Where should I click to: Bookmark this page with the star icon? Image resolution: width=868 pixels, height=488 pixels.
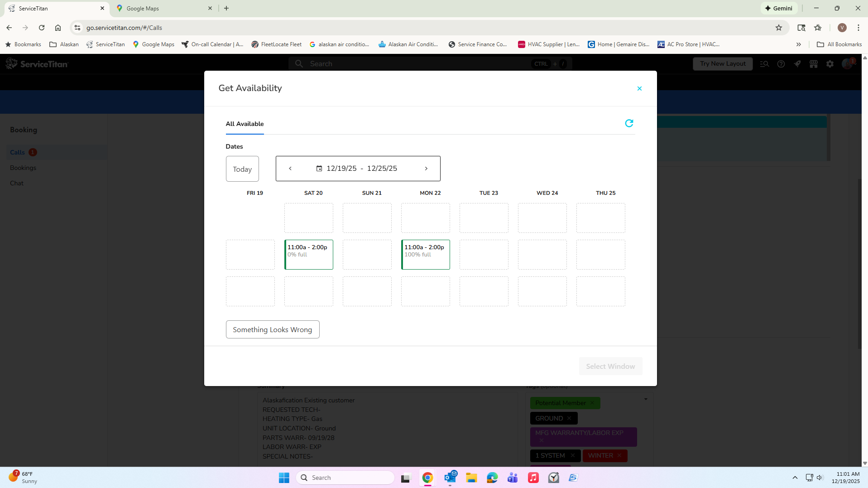[x=779, y=28]
